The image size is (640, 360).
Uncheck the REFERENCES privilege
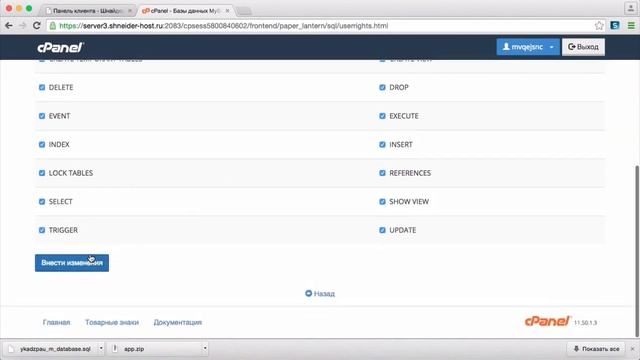[x=382, y=173]
